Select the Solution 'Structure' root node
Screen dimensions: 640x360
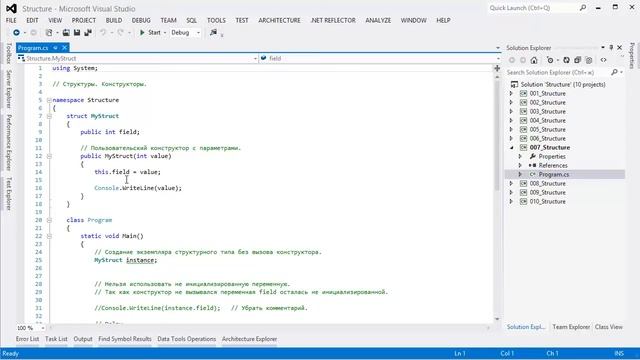click(x=562, y=84)
